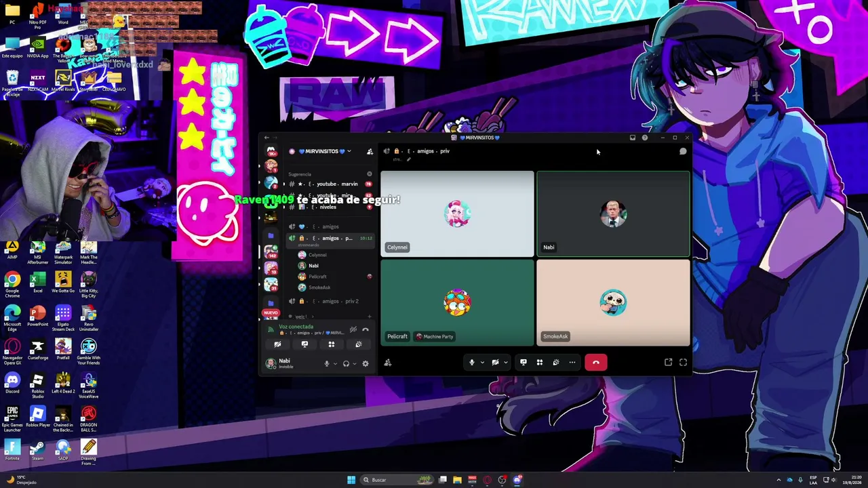Show hidden system tray icons
The image size is (868, 488).
coord(778,480)
